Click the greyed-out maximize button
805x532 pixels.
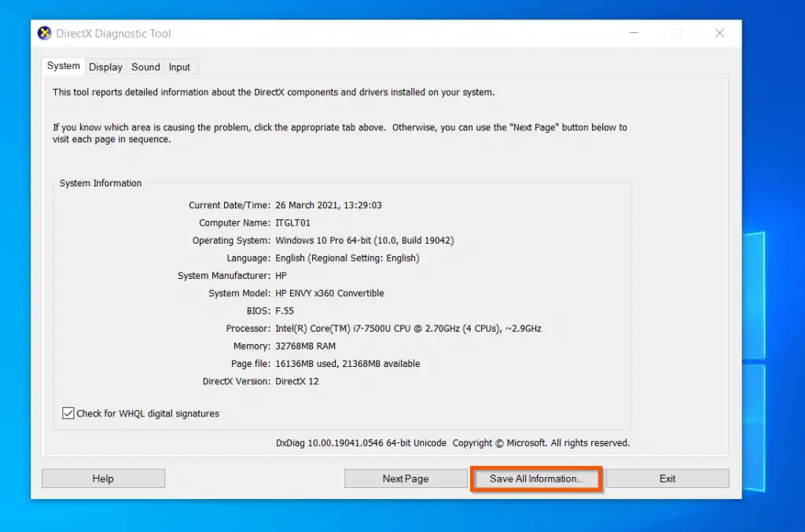(677, 33)
